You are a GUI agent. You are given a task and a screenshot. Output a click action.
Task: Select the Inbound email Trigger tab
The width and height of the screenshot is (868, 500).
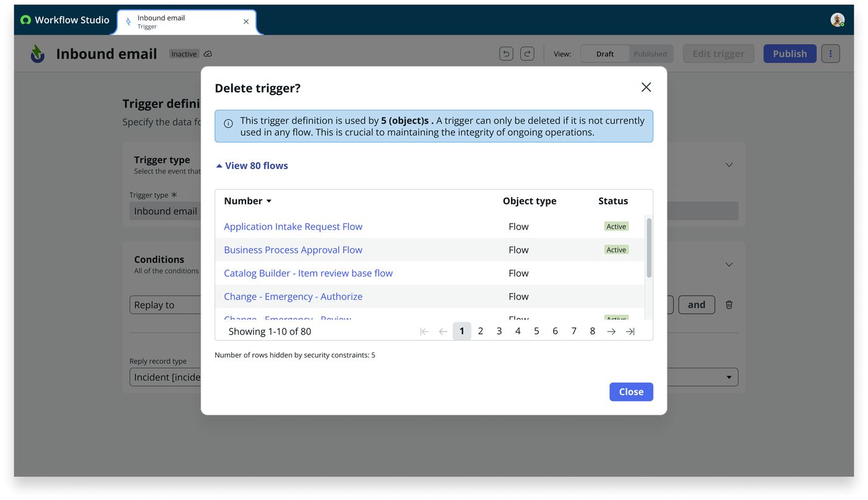[187, 22]
